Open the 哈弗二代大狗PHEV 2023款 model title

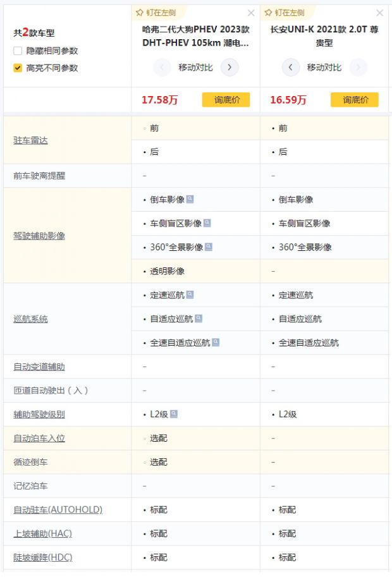click(x=196, y=36)
